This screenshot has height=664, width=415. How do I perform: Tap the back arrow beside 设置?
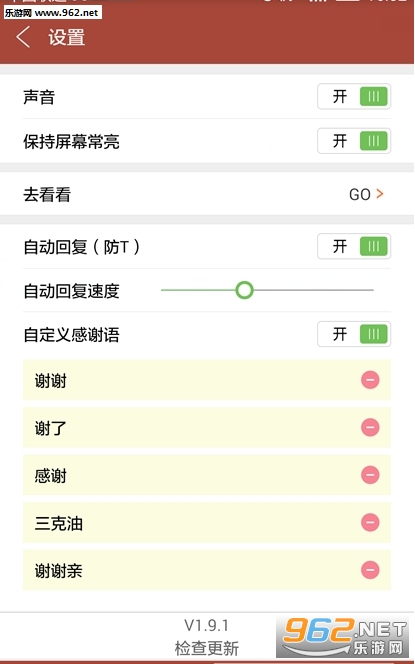point(23,37)
